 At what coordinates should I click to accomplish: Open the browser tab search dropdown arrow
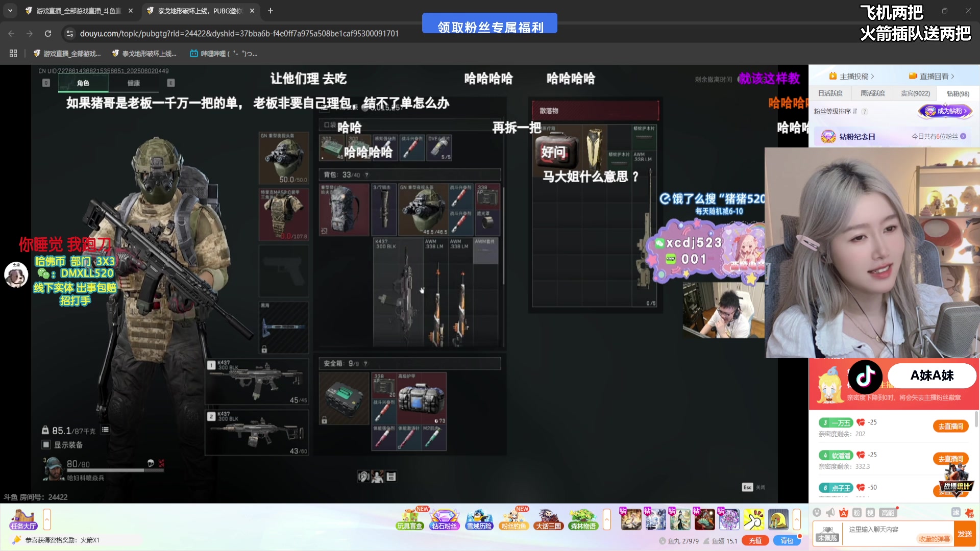[10, 11]
